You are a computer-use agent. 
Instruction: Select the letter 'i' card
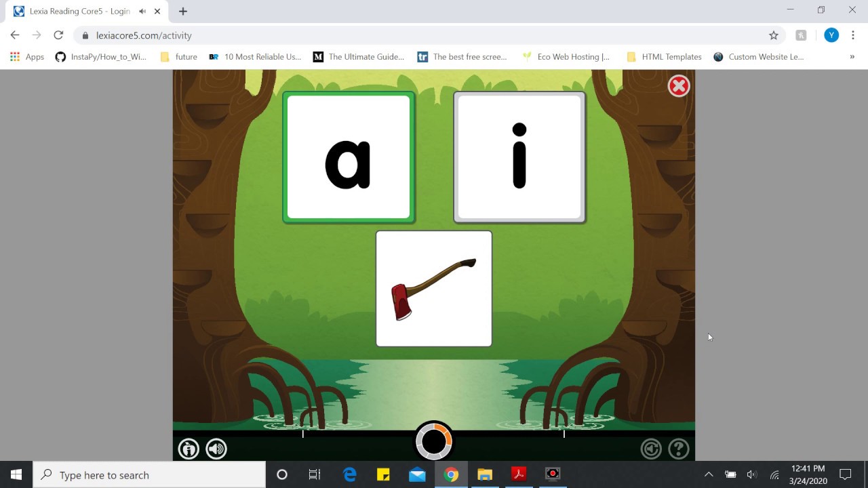click(x=519, y=157)
